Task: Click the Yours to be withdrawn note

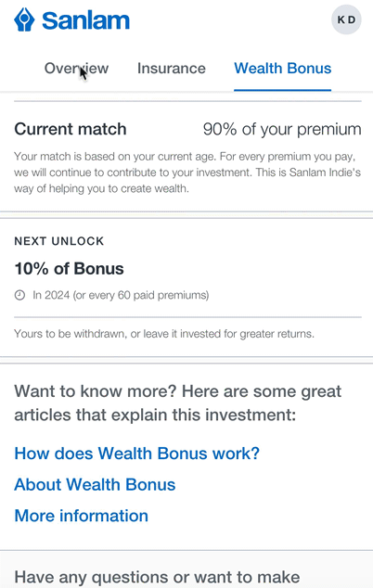Action: (x=164, y=334)
